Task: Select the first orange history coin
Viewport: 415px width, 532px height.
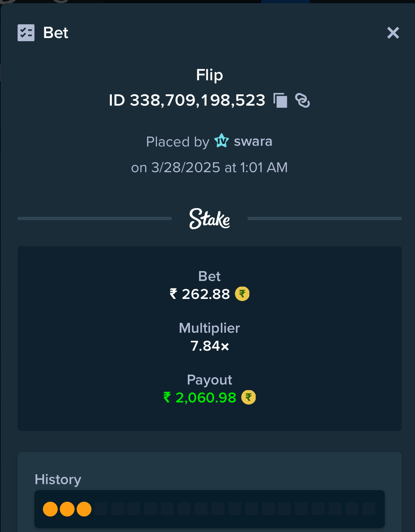Action: tap(50, 509)
